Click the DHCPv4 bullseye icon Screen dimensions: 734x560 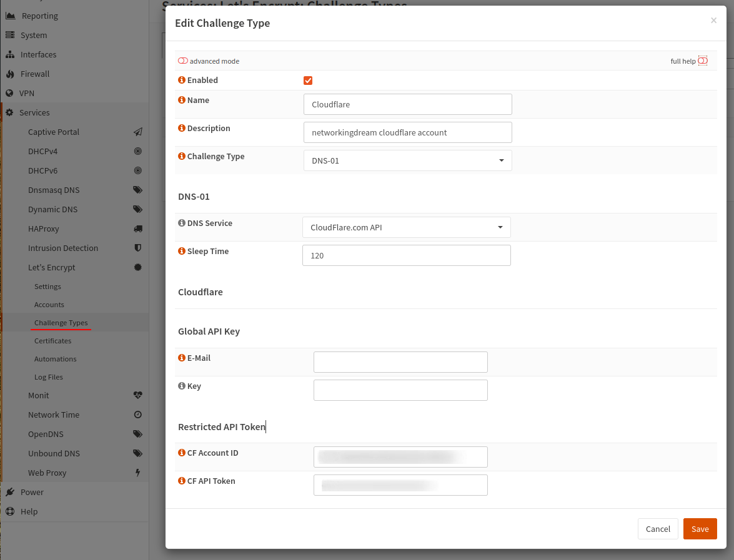[x=137, y=151]
